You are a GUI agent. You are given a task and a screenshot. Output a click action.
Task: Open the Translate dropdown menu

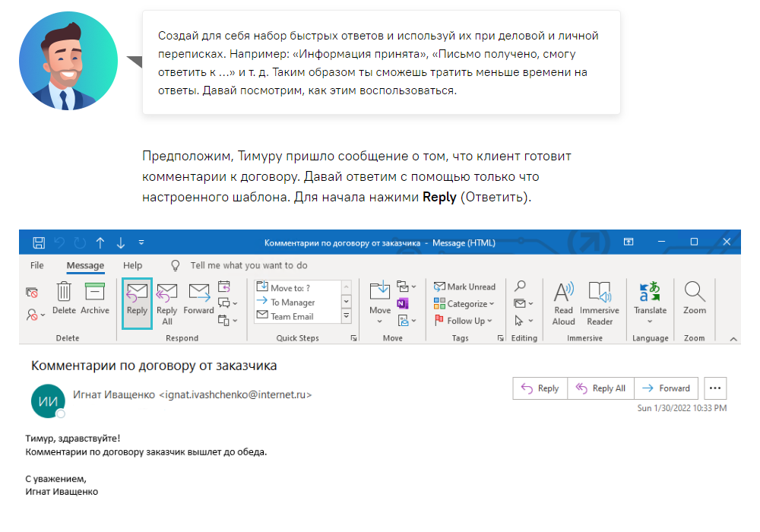[650, 321]
